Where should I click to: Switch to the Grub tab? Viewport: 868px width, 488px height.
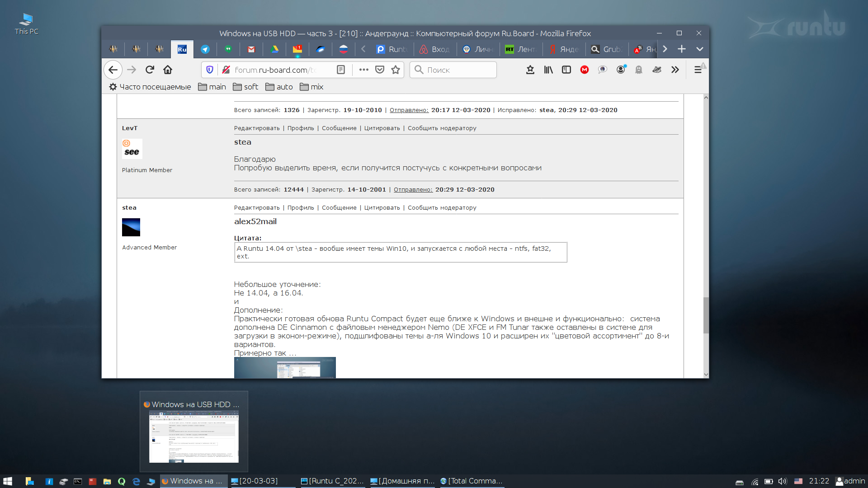(x=607, y=49)
